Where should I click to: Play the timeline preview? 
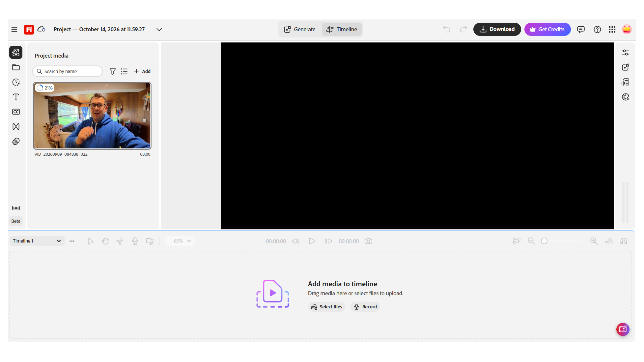coord(312,241)
